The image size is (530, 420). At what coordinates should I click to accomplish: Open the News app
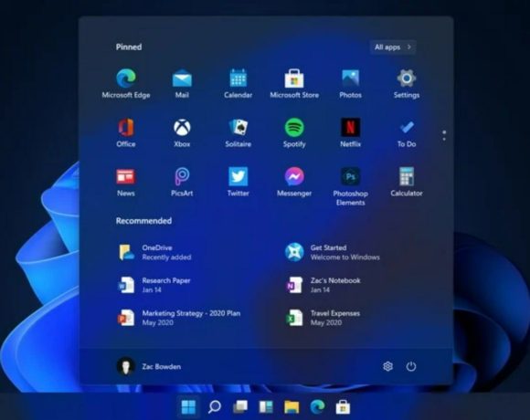click(126, 182)
